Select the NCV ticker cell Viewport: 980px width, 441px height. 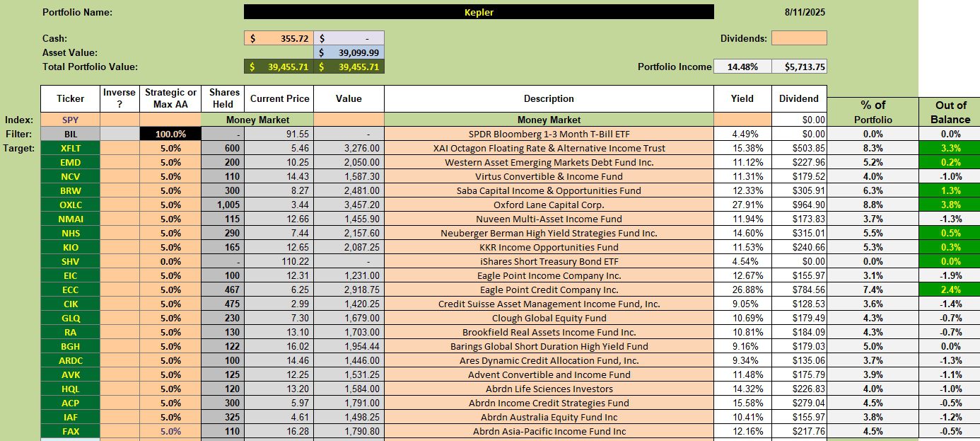(70, 176)
